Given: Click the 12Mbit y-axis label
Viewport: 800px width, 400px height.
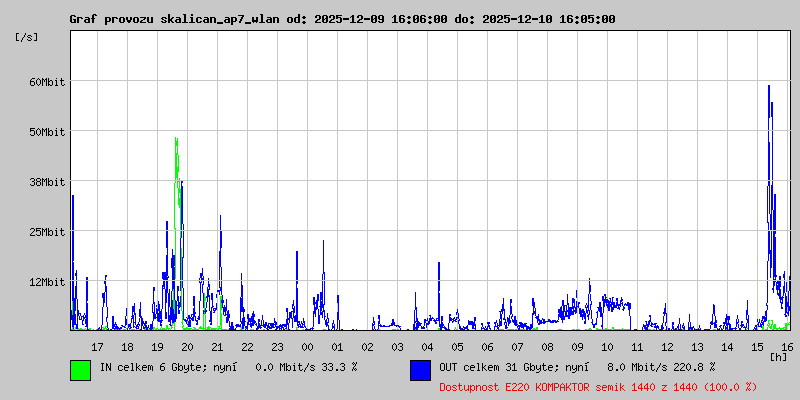Looking at the screenshot, I should pyautogui.click(x=47, y=282).
